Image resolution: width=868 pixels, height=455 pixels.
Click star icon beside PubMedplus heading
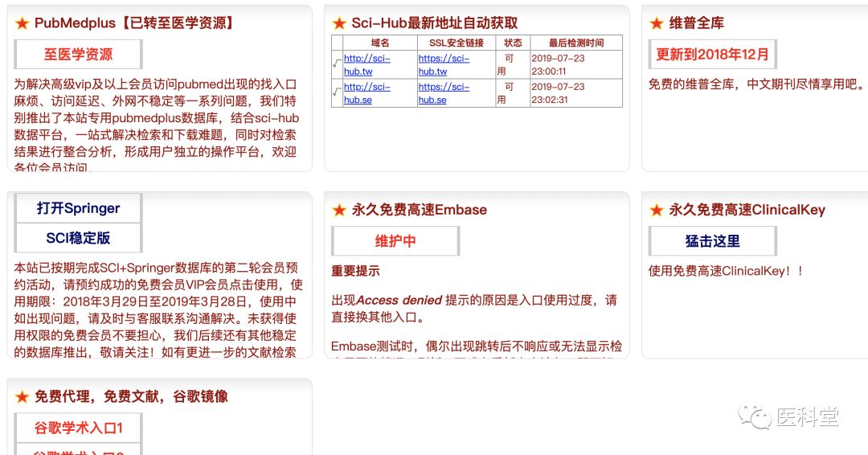click(x=23, y=23)
